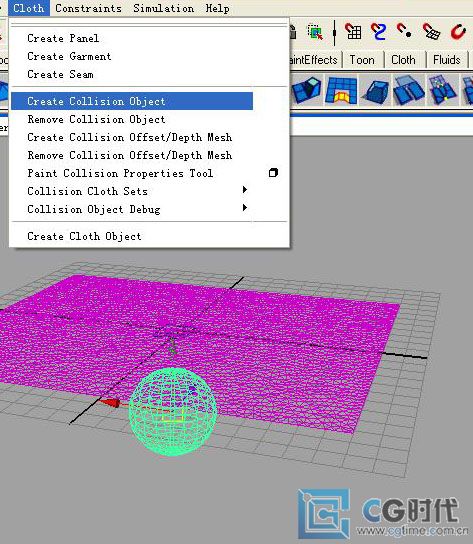
Task: Click the green highlight selection mode icon
Action: 315,32
